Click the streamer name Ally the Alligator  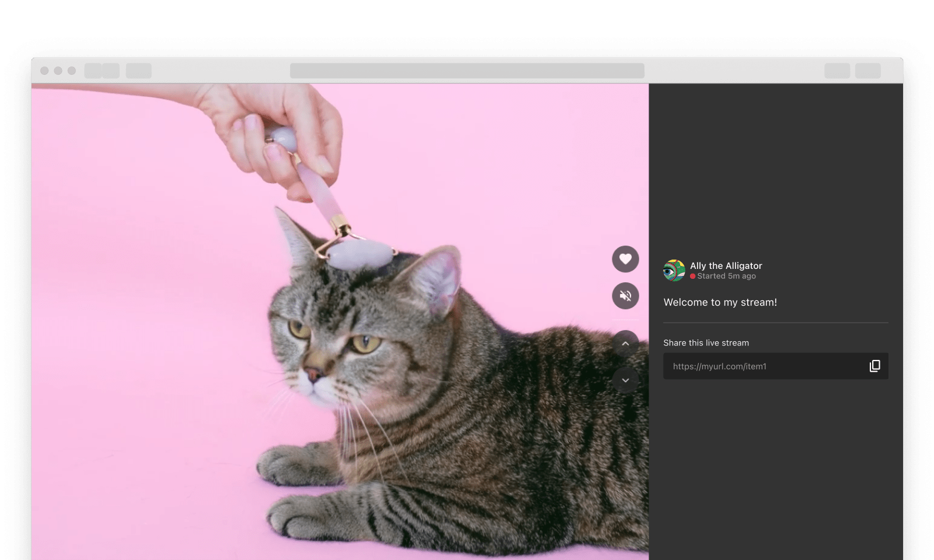click(x=725, y=265)
